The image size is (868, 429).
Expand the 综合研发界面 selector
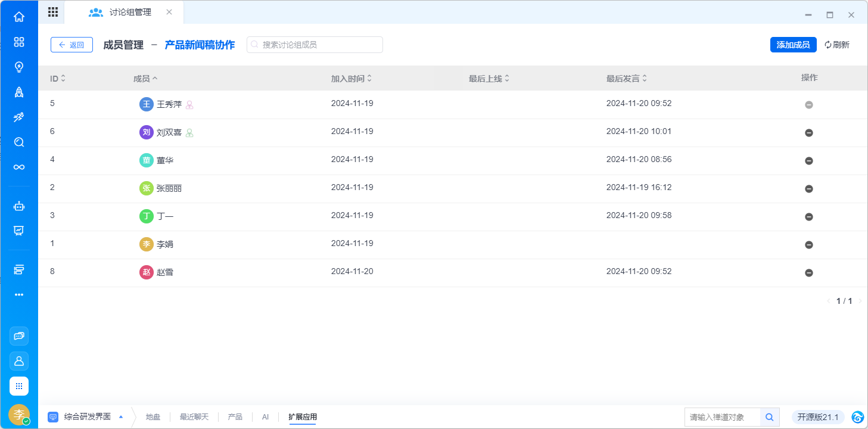pos(88,417)
